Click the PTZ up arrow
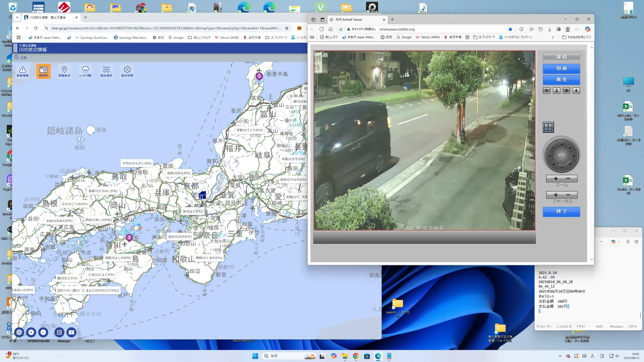The height and width of the screenshot is (362, 644). pyautogui.click(x=561, y=144)
